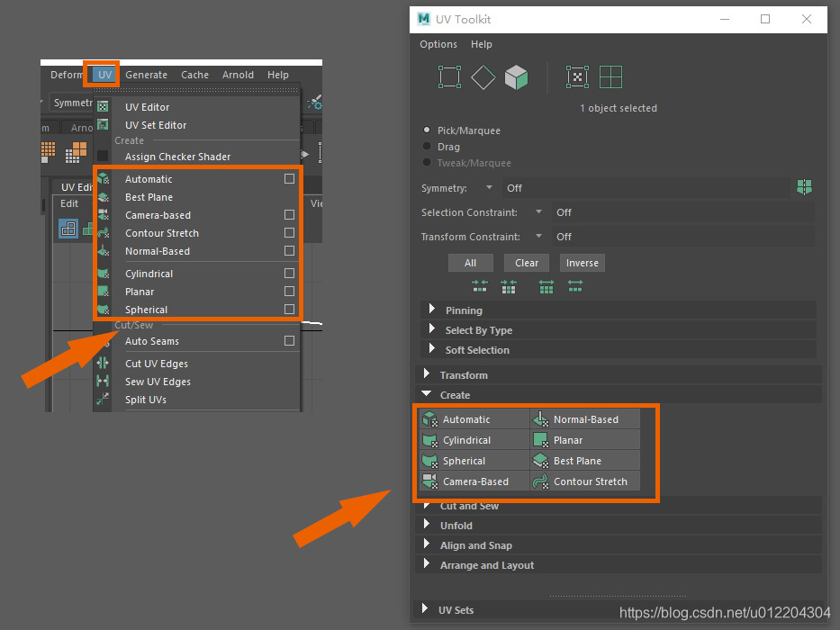Open Spherical option box in UV menu

(x=289, y=309)
